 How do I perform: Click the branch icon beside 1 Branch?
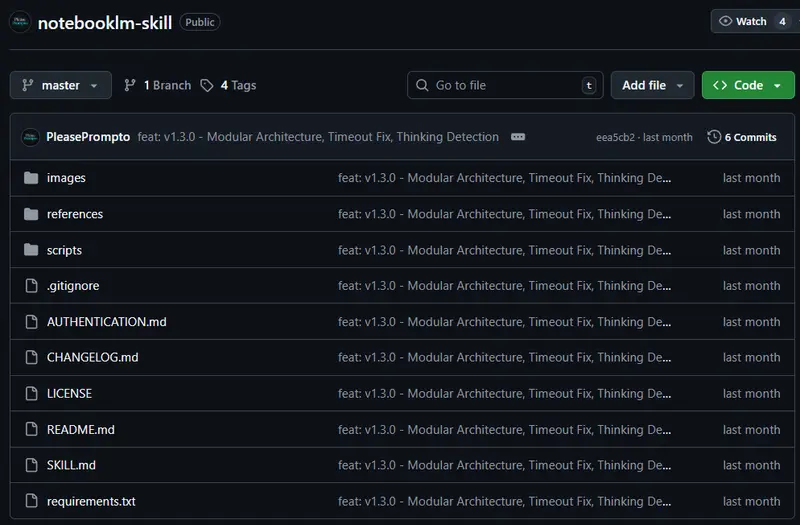pos(130,86)
